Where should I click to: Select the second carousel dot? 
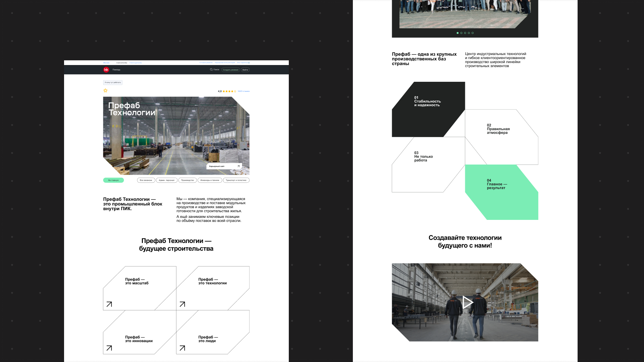461,33
